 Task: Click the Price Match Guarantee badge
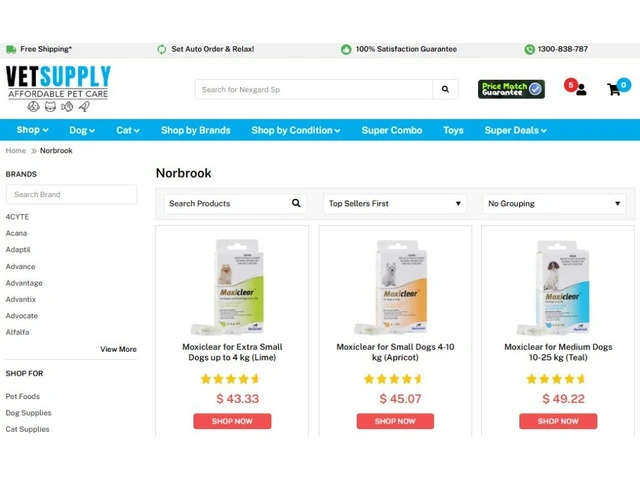pos(511,89)
